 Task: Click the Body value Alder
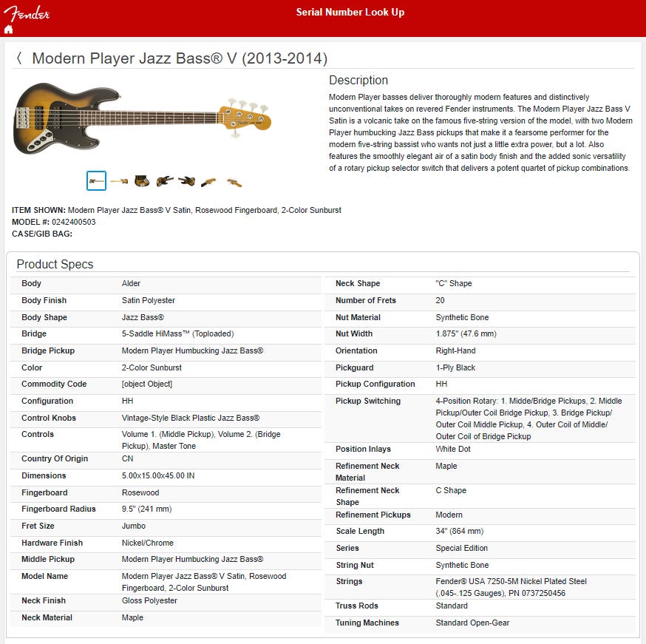pyautogui.click(x=131, y=283)
